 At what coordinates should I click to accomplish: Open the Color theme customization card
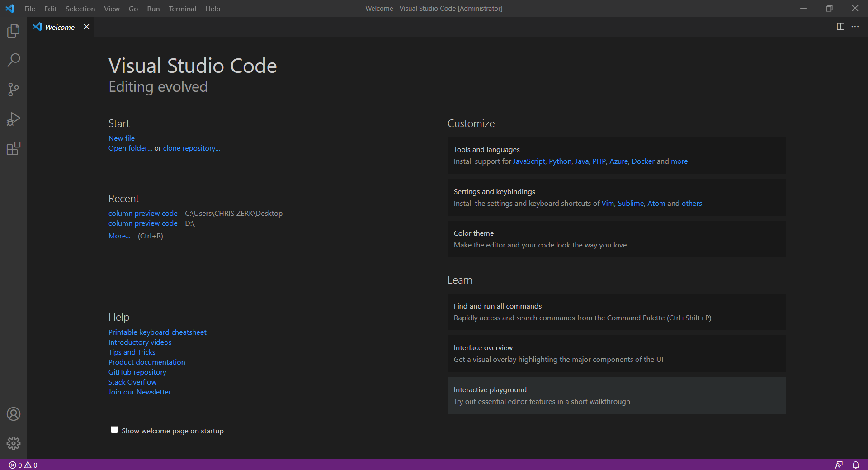[x=617, y=239]
